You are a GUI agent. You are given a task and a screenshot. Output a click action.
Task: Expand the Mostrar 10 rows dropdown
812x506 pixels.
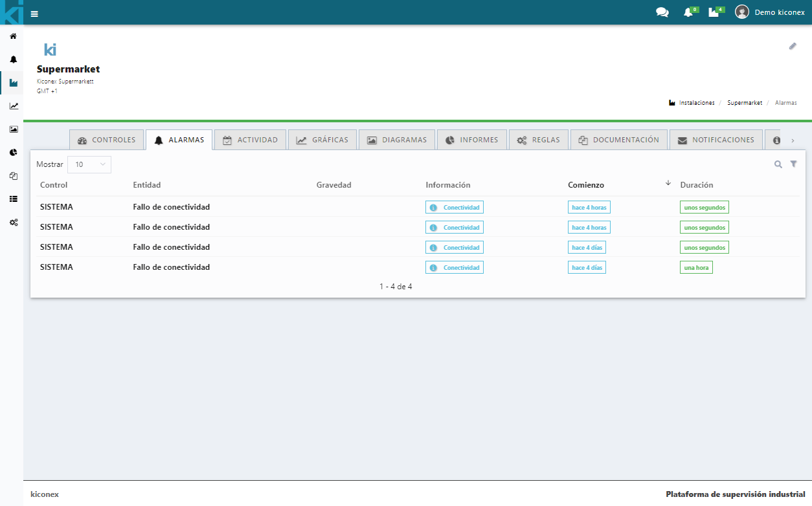point(89,164)
